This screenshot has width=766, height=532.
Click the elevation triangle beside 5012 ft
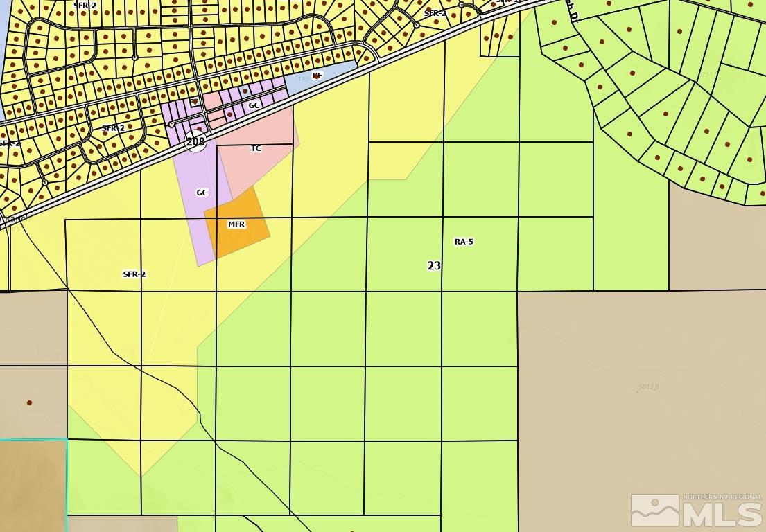coord(636,392)
